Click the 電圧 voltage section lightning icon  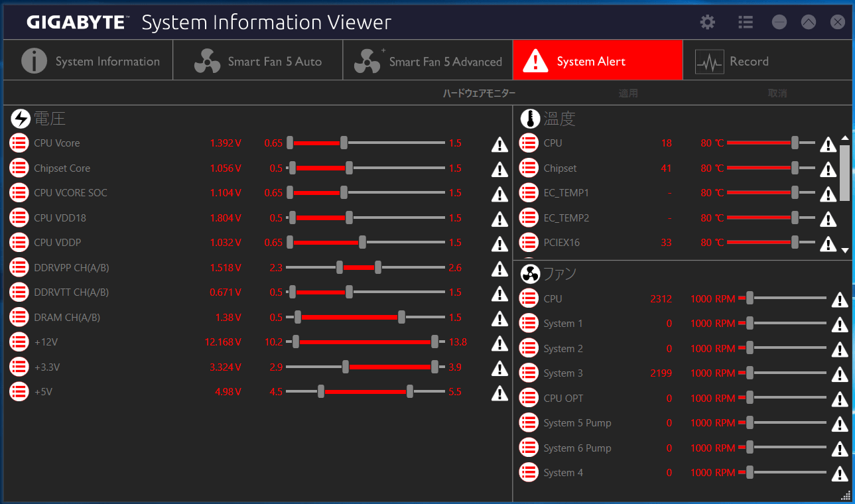pyautogui.click(x=21, y=119)
